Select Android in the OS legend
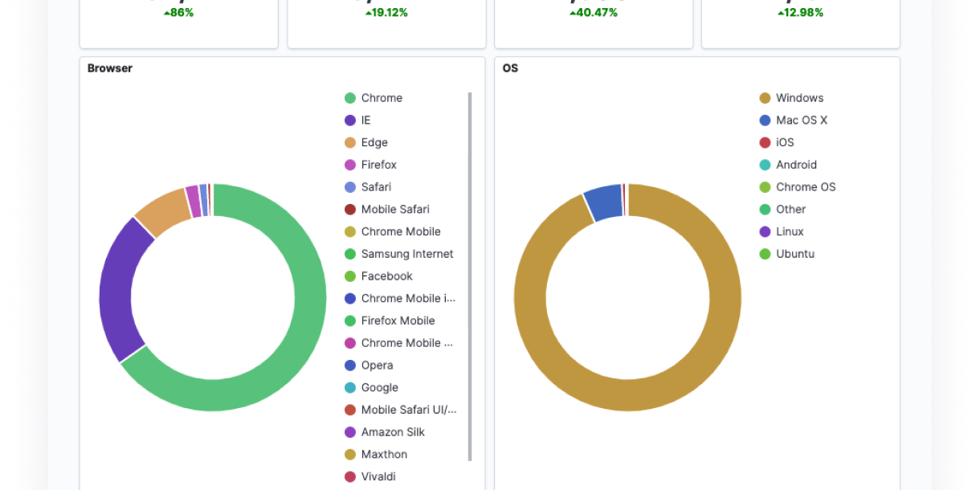The width and height of the screenshot is (980, 490). coord(795,165)
